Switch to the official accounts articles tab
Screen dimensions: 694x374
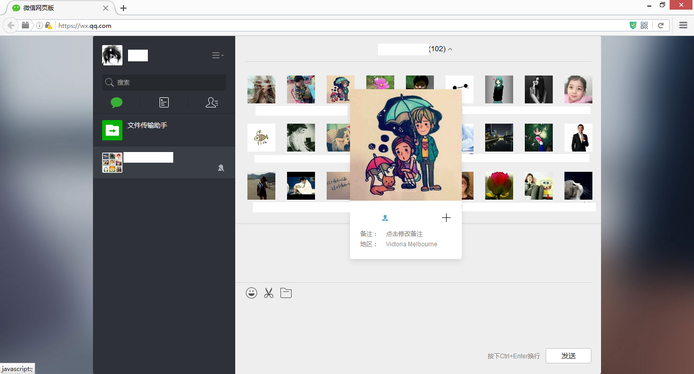pos(164,103)
